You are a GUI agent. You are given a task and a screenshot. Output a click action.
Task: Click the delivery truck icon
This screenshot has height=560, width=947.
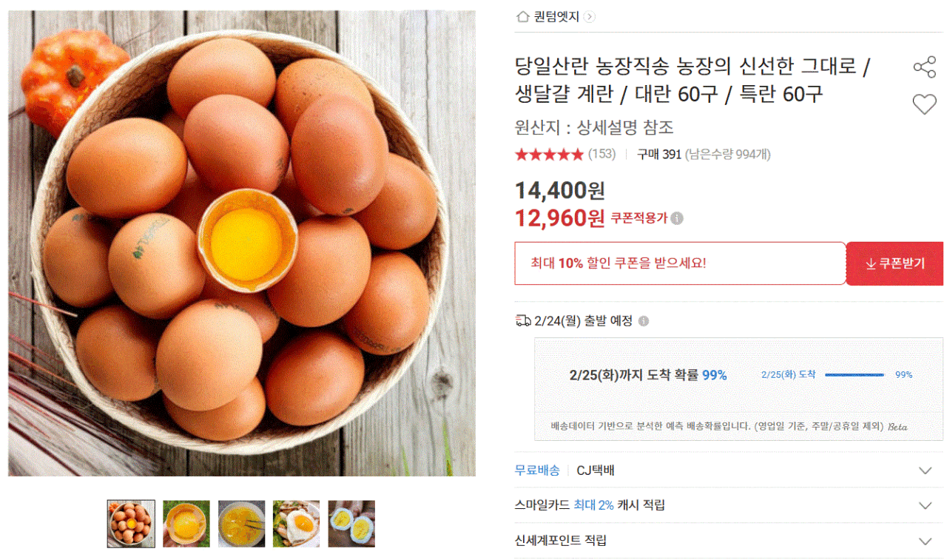522,320
